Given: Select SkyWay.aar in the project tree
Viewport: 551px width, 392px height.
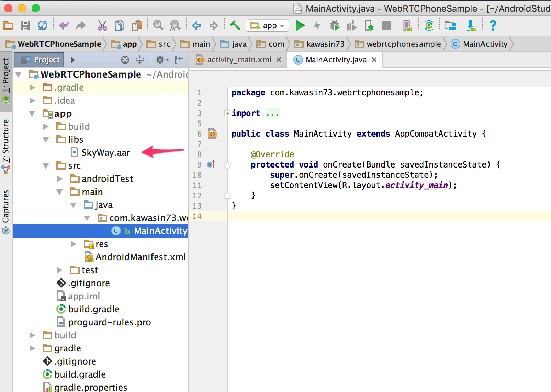Looking at the screenshot, I should click(x=105, y=152).
